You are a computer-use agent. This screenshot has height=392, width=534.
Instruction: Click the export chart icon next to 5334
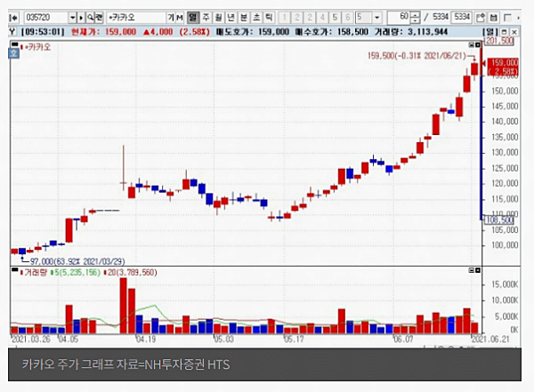point(481,18)
